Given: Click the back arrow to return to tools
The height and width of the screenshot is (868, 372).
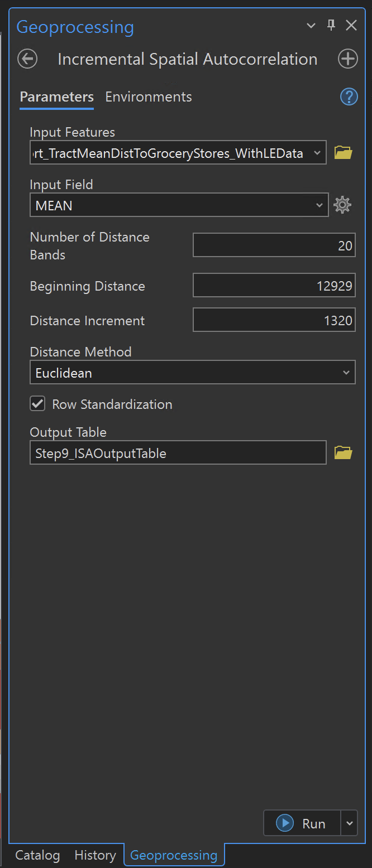Looking at the screenshot, I should [x=27, y=59].
